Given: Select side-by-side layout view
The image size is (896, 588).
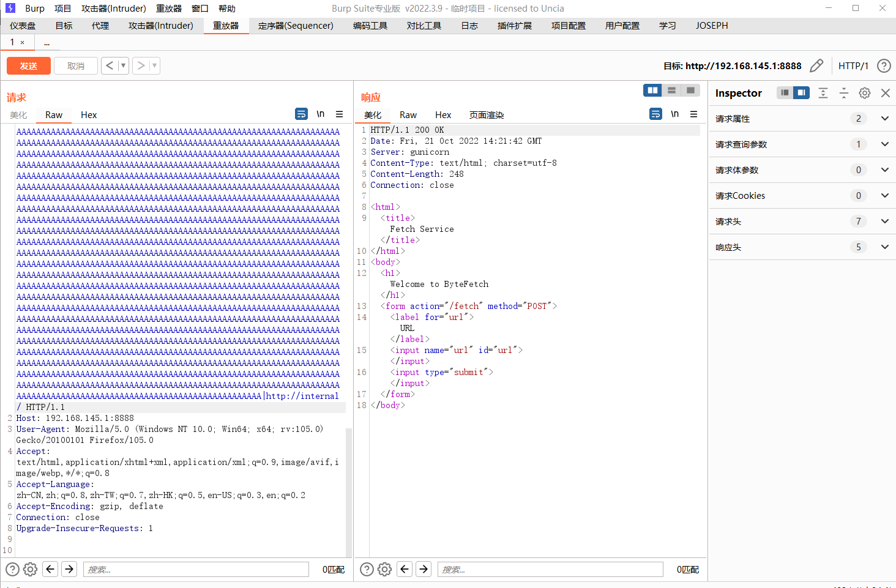Looking at the screenshot, I should click(x=652, y=90).
